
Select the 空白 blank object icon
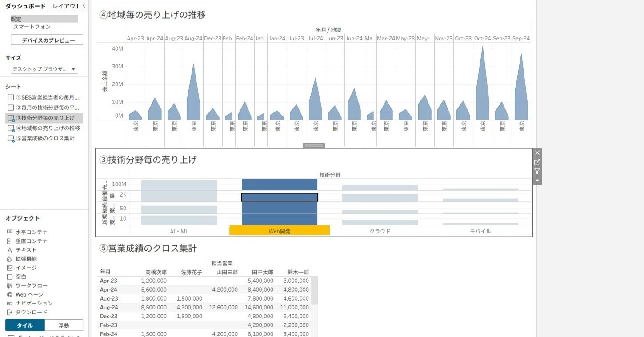coord(10,277)
